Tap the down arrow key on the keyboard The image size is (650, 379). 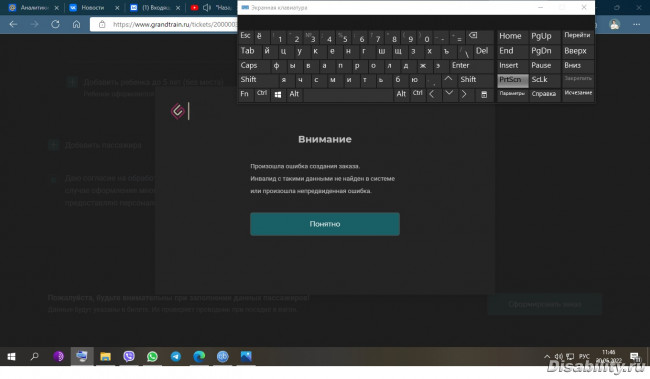[449, 94]
